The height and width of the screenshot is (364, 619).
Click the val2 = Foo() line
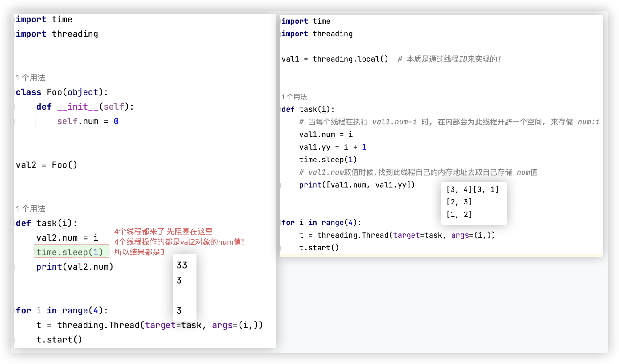(x=46, y=165)
